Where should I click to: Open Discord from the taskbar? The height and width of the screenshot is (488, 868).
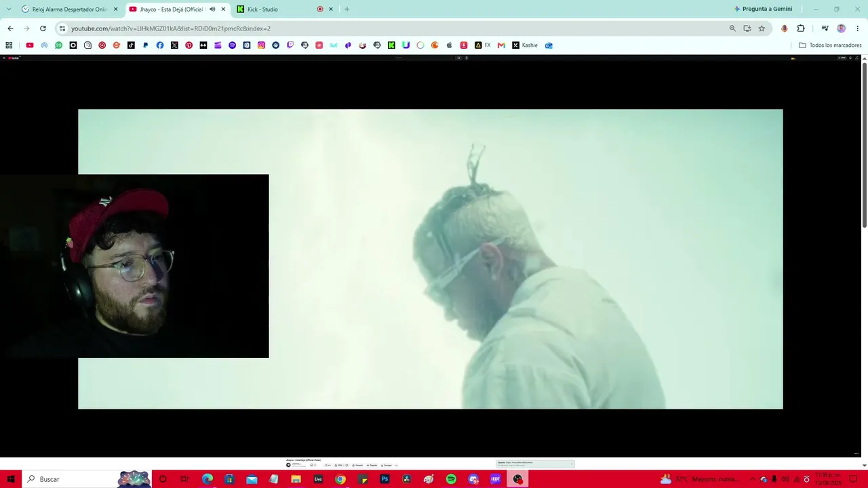tap(473, 479)
